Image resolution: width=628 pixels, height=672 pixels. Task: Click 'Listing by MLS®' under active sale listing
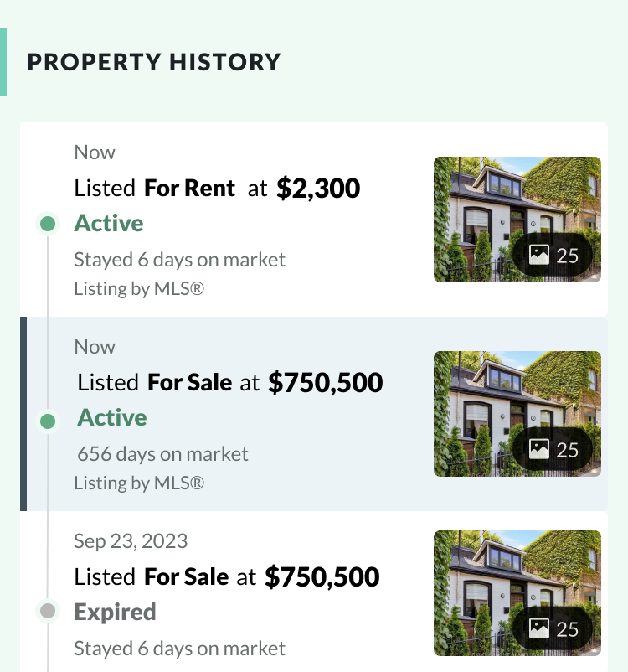pos(139,483)
